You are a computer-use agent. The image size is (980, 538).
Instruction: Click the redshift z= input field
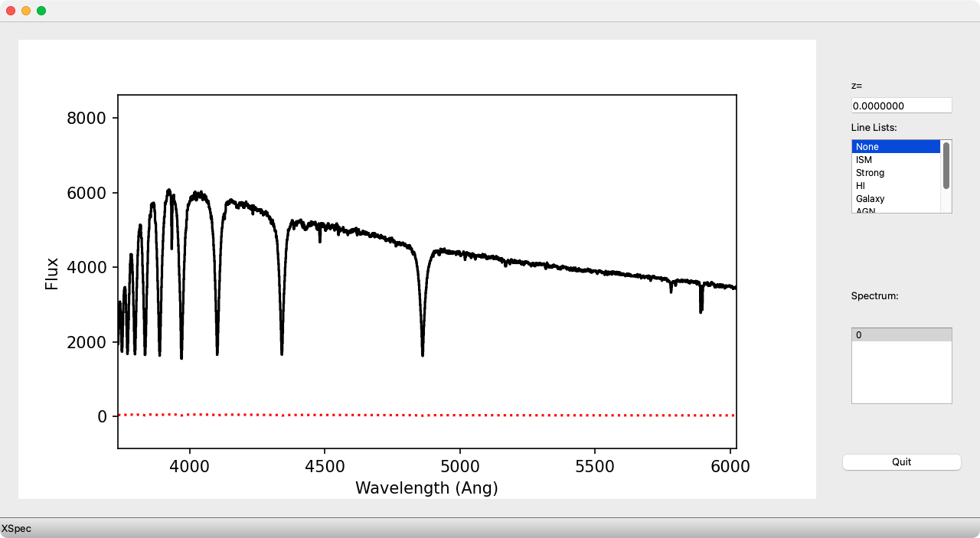click(901, 106)
